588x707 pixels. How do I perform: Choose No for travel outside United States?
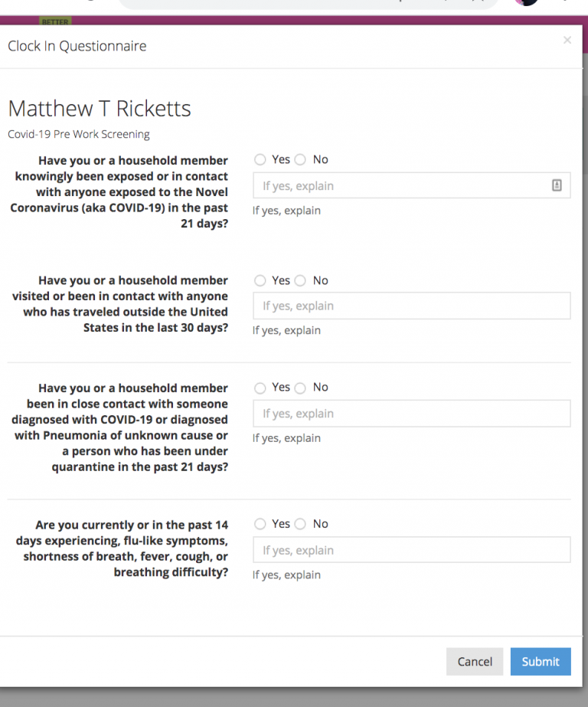pyautogui.click(x=300, y=281)
